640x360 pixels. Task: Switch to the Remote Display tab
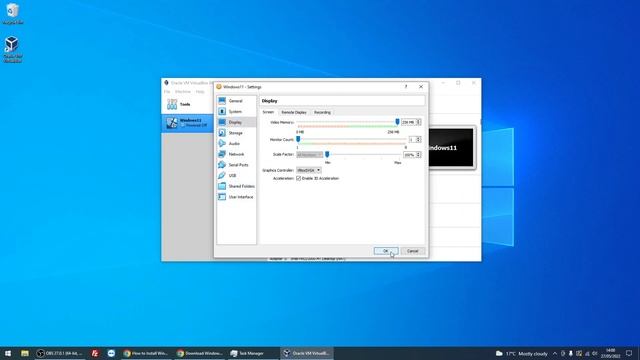click(x=294, y=112)
